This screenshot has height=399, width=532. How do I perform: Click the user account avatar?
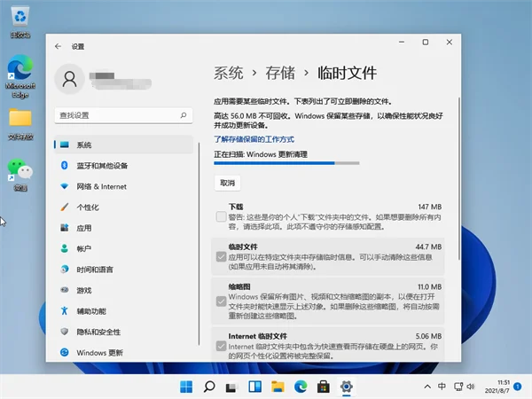(69, 79)
